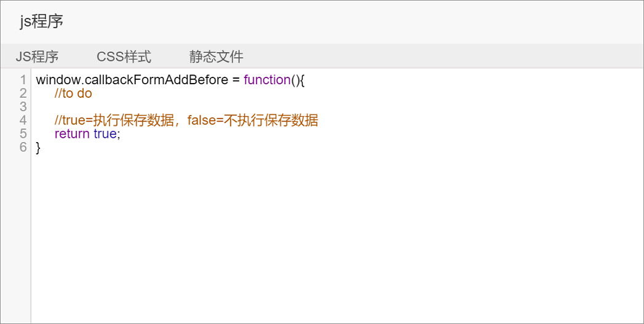Click line number 3 in gutter

(23, 107)
